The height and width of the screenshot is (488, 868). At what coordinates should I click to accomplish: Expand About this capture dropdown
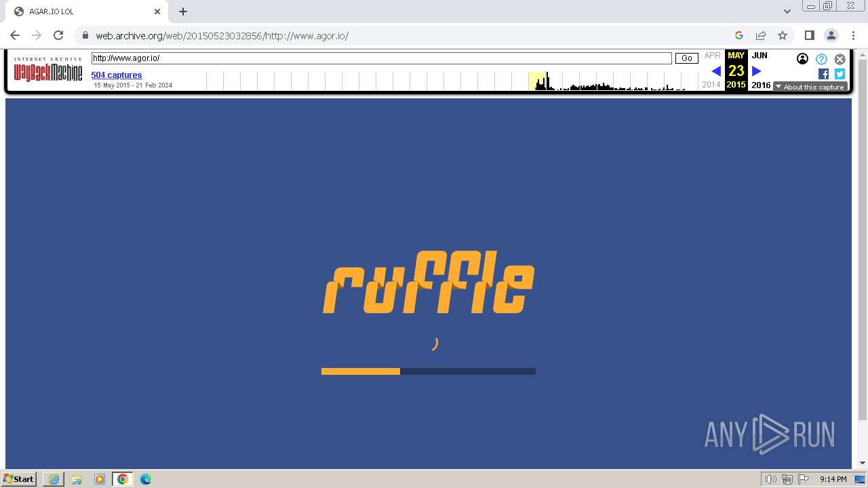click(810, 87)
